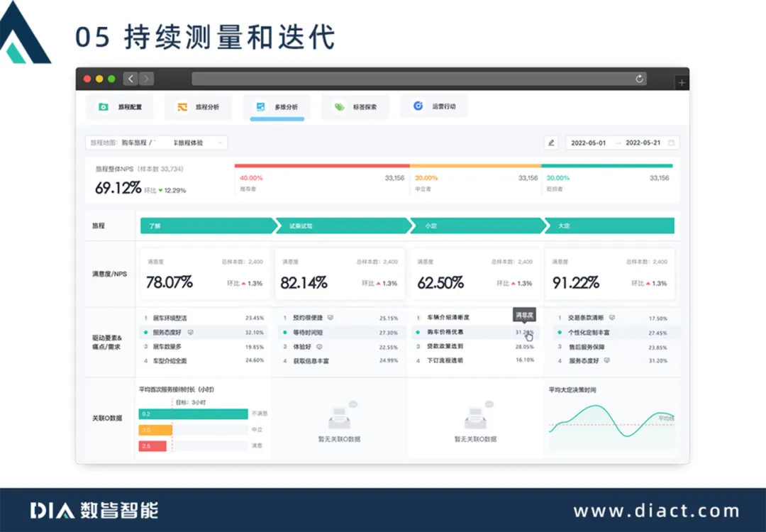Click the pencil edit icon beside date range
The height and width of the screenshot is (532, 766).
click(x=551, y=143)
